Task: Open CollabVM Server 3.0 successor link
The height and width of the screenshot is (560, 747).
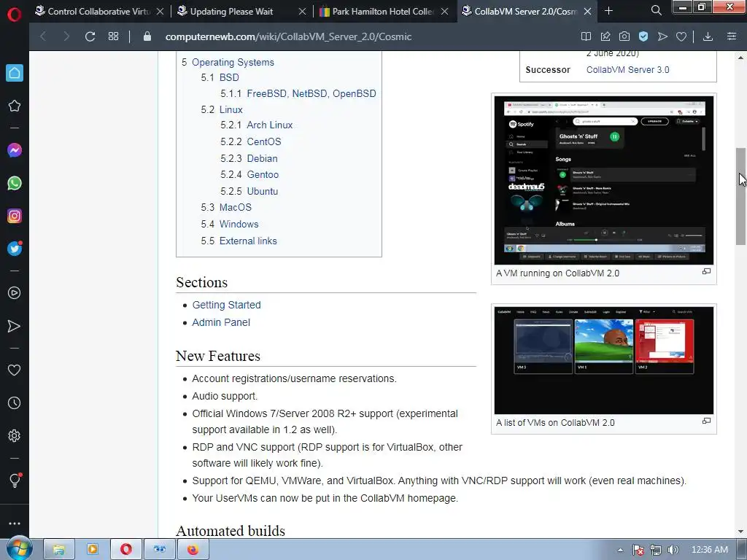Action: [627, 69]
